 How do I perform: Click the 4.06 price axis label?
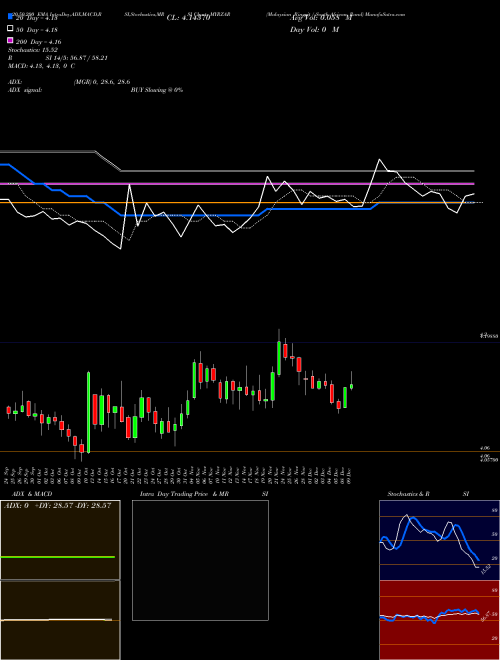pos(484,448)
